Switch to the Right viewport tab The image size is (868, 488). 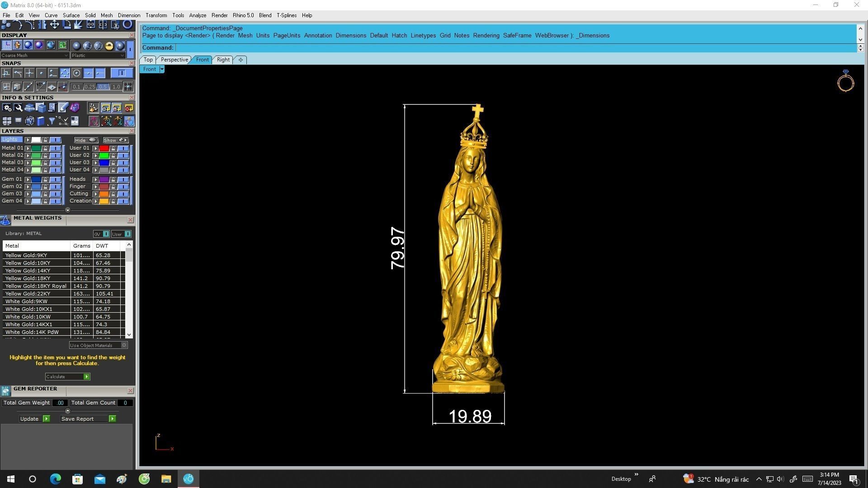223,60
